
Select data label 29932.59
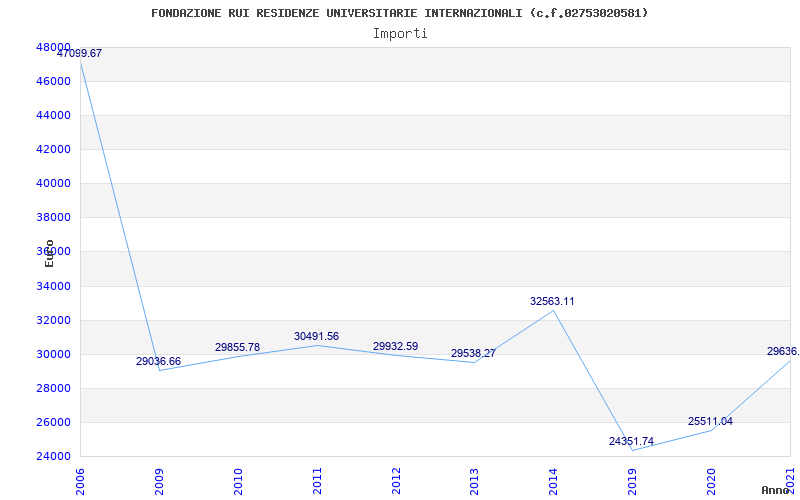(x=395, y=346)
